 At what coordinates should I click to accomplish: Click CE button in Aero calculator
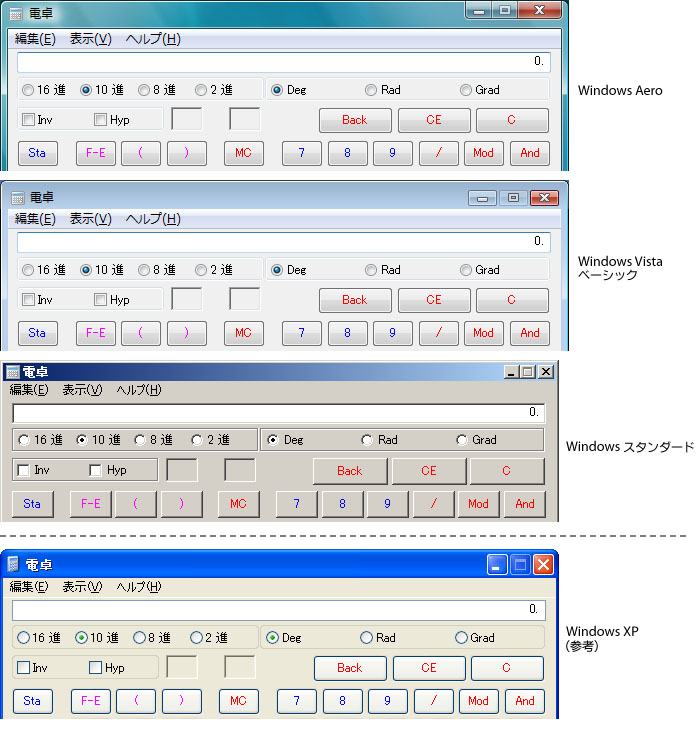click(434, 120)
